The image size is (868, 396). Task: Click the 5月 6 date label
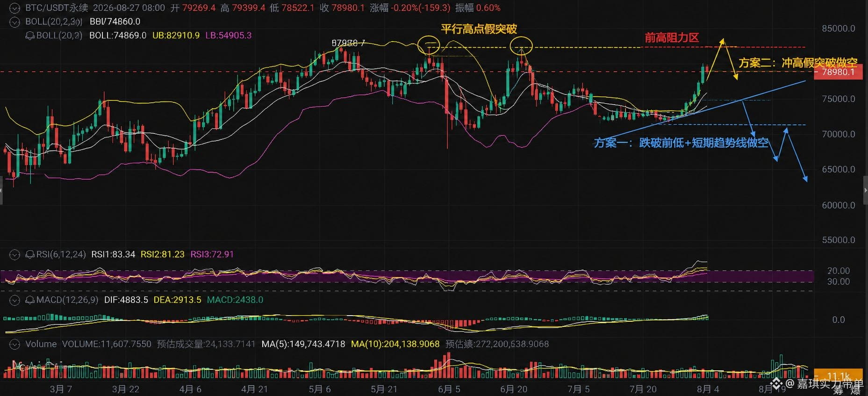319,389
